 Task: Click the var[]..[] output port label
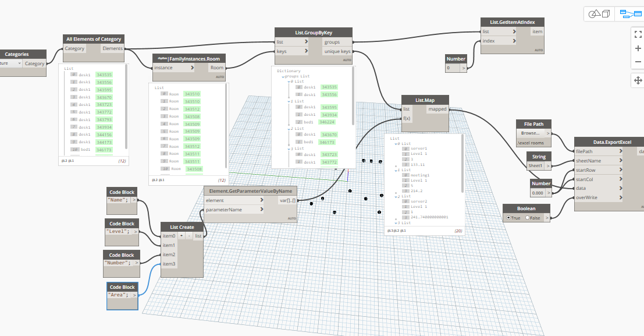[x=287, y=200]
